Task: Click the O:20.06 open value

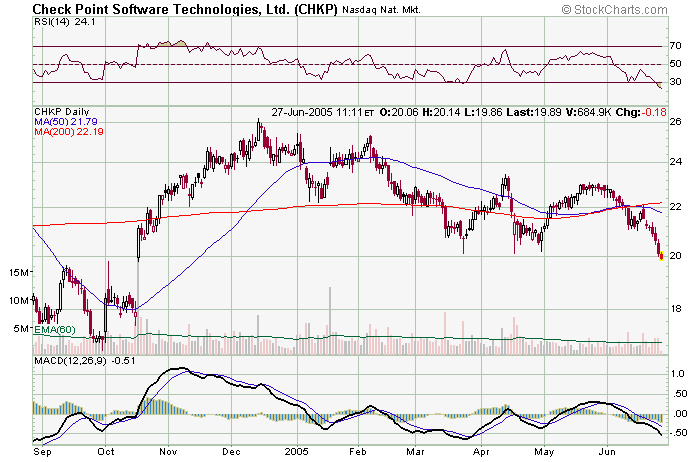Action: click(399, 112)
